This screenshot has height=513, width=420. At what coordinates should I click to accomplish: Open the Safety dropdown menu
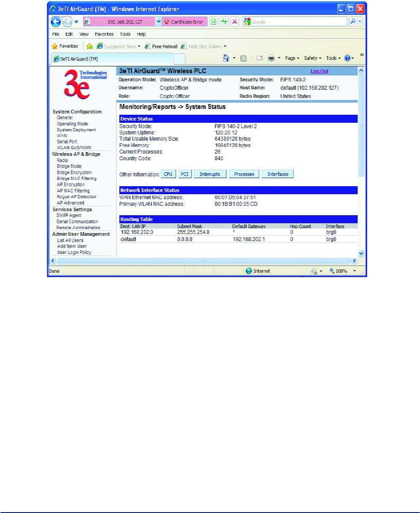[313, 58]
